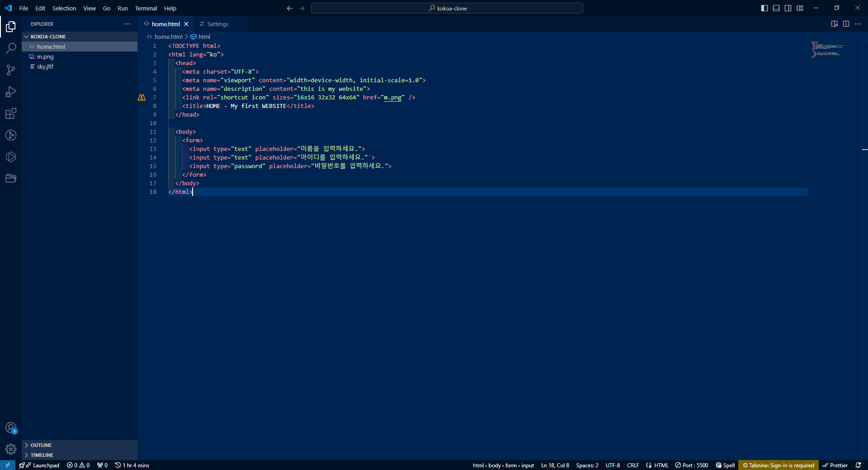The image size is (868, 470).
Task: Open the Run and Debug view
Action: point(11,92)
